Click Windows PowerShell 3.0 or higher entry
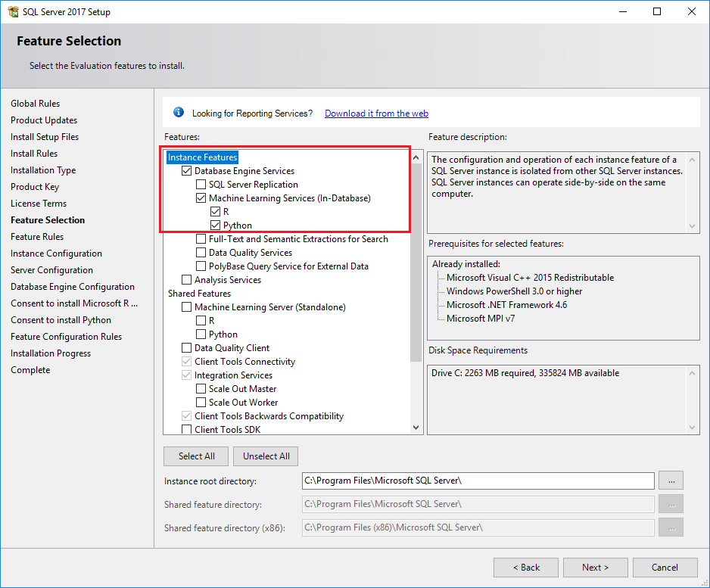The height and width of the screenshot is (588, 710). coord(515,291)
